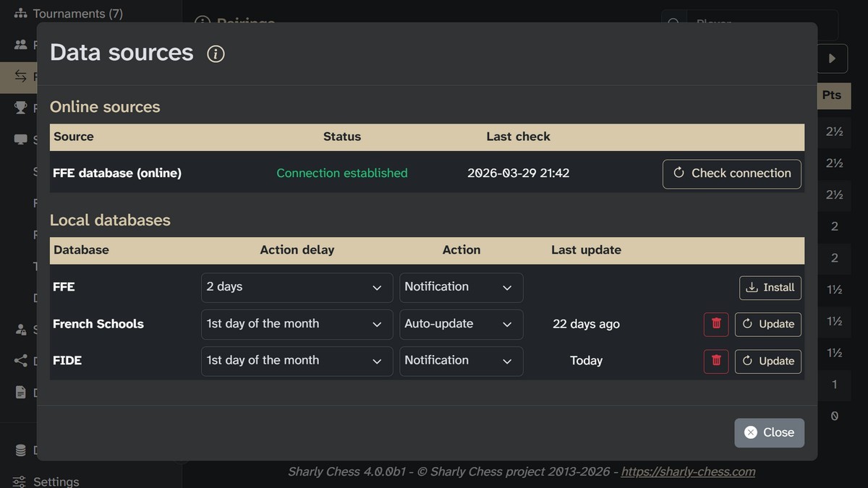Open FFE action delay dropdown
This screenshot has height=488, width=868.
click(x=297, y=287)
